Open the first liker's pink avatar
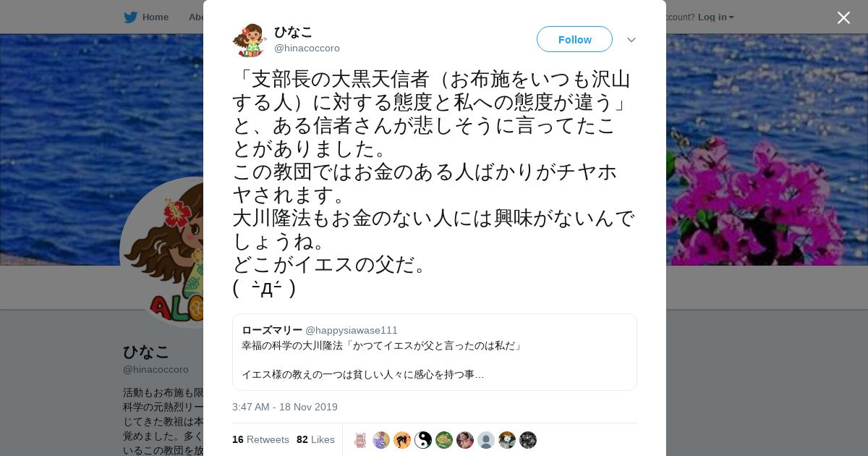This screenshot has height=456, width=868. pos(360,440)
